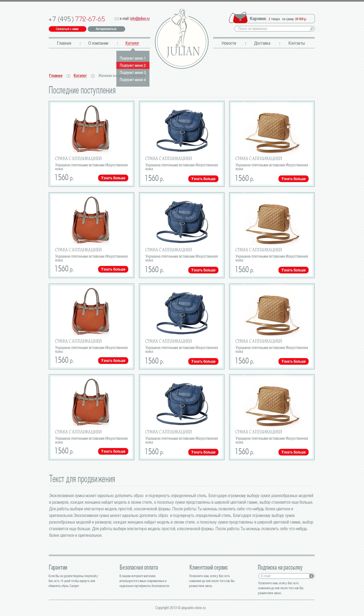Screen dimensions: 364x616
Task: Click the search magnifier icon
Action: coord(312,29)
